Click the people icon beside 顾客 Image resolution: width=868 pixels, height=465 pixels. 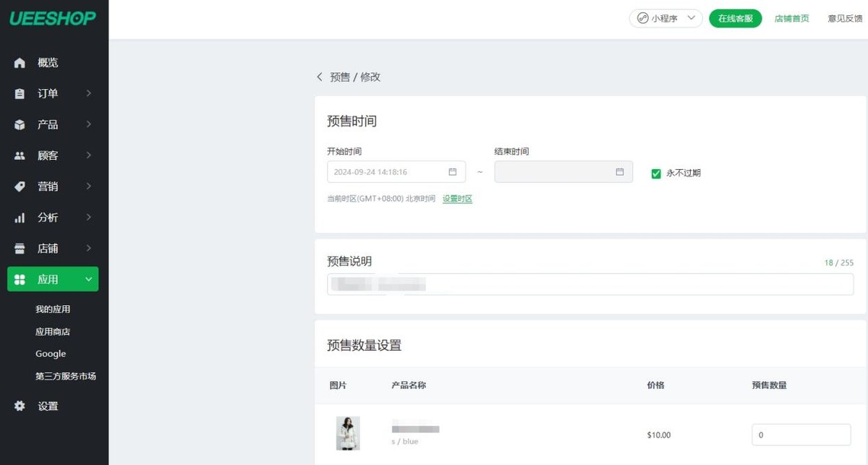pyautogui.click(x=20, y=155)
